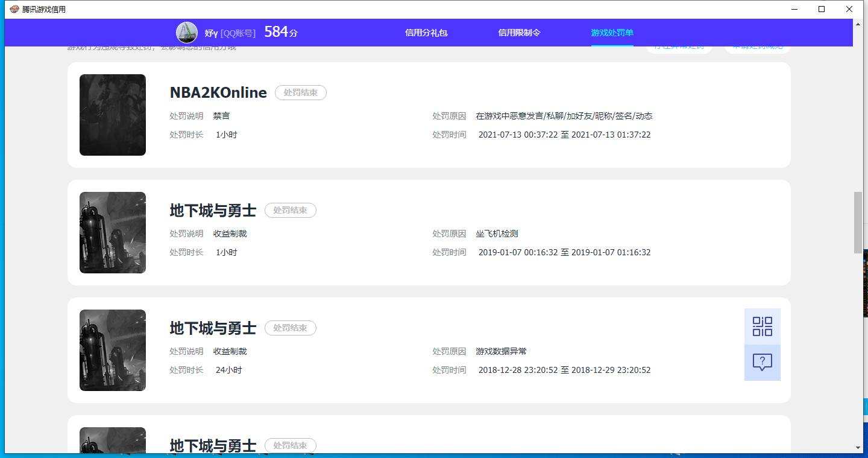Click the 坐飞机检测 penalty reason

click(497, 234)
